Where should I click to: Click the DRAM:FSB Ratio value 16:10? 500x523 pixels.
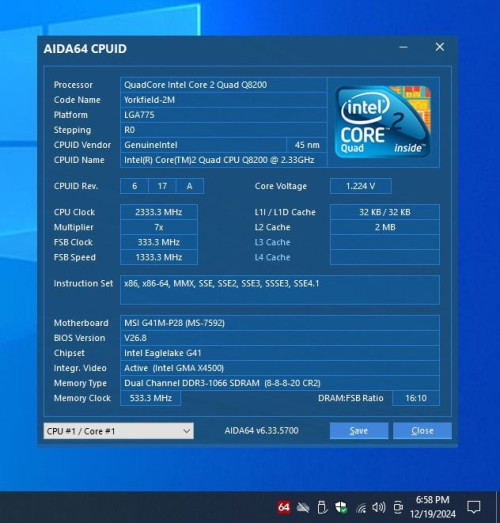416,398
